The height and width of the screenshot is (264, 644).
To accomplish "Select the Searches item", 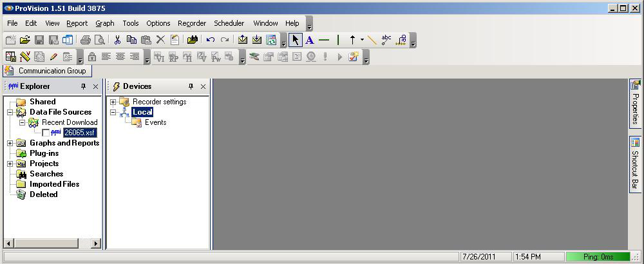I will tap(46, 174).
